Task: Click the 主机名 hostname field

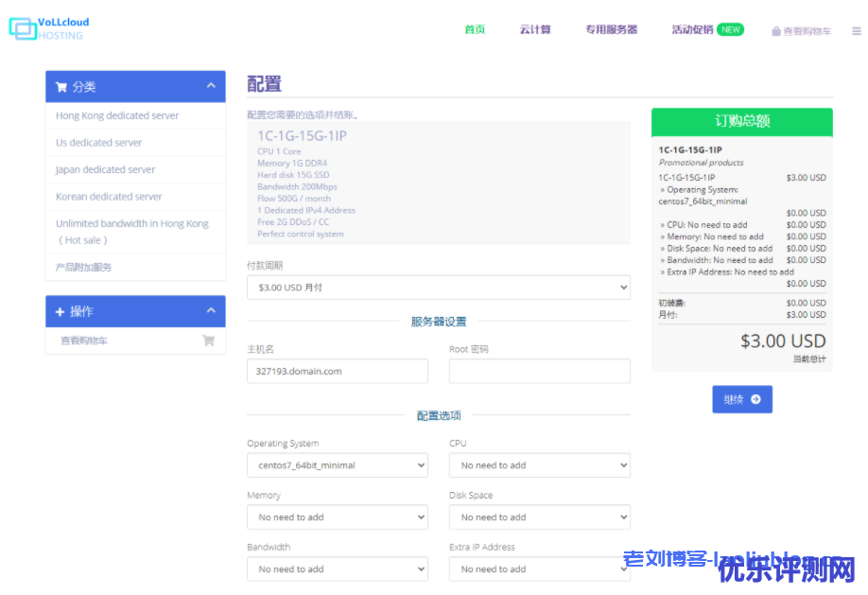Action: tap(337, 371)
